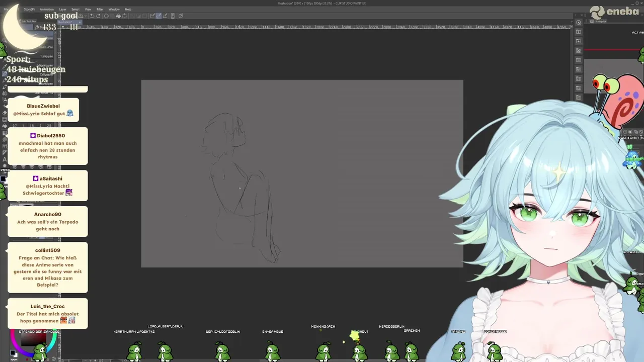Open the Help menu
The height and width of the screenshot is (362, 644).
[128, 9]
